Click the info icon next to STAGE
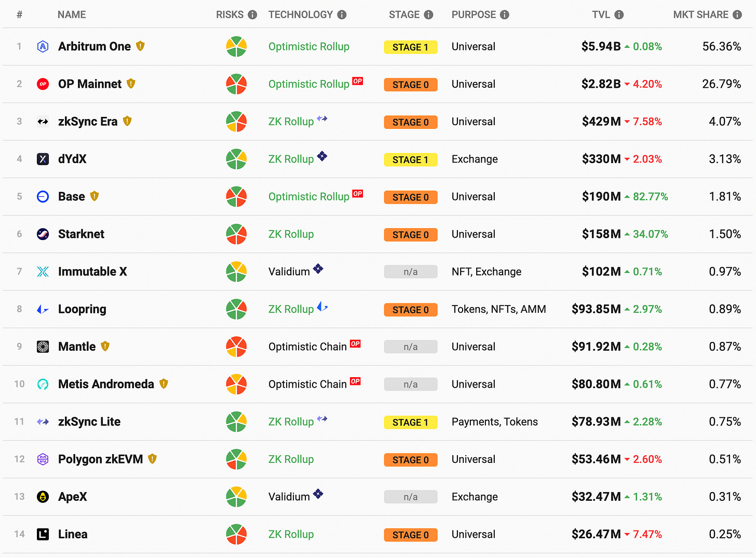Screen dimensions: 756x558 (x=428, y=15)
